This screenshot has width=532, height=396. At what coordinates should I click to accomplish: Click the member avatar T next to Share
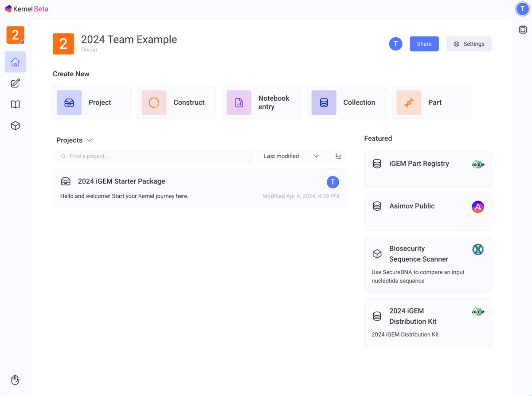[395, 44]
